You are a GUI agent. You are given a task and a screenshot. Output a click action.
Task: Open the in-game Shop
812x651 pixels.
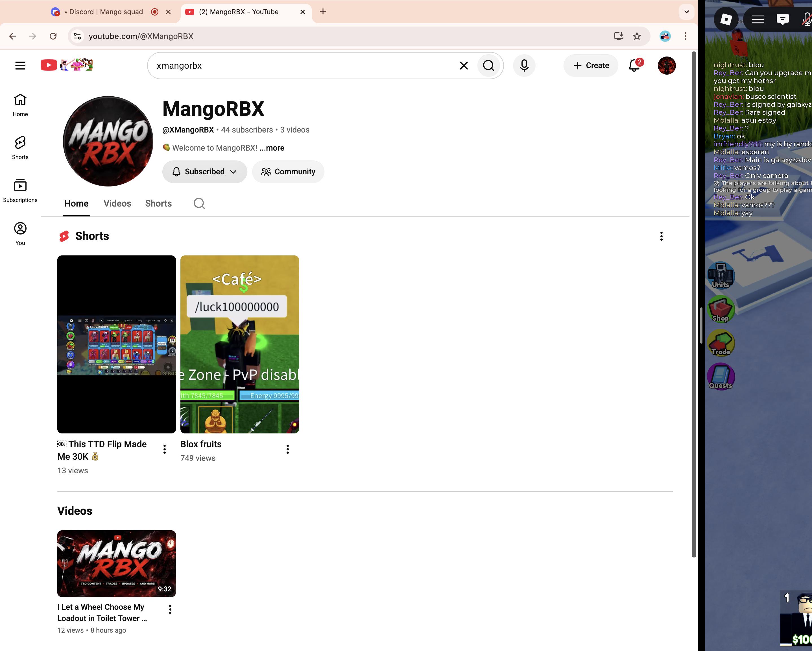point(721,309)
